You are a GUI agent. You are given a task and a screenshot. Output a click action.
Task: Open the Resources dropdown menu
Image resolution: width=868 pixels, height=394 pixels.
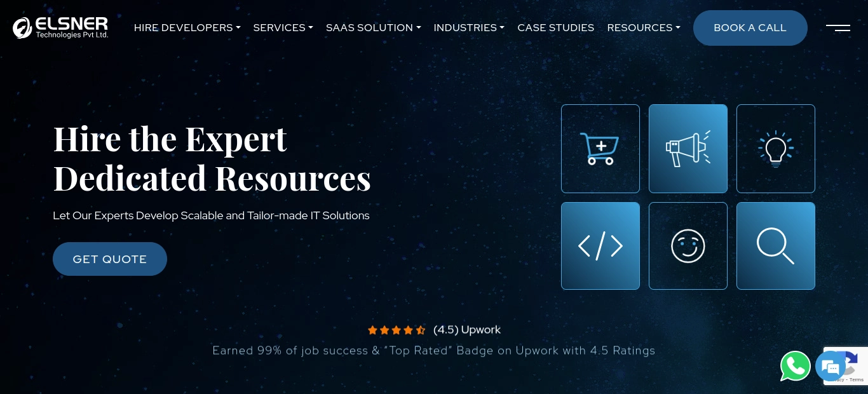(x=644, y=28)
